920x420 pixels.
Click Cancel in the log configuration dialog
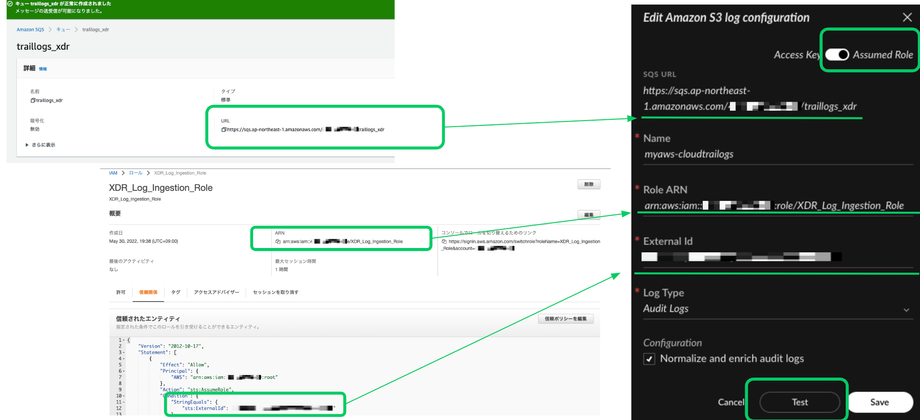tap(730, 402)
